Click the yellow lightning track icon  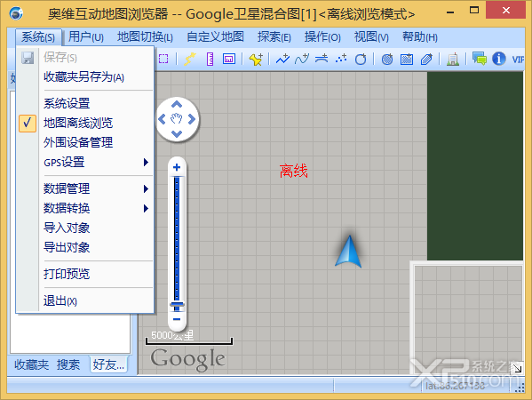pyautogui.click(x=190, y=59)
